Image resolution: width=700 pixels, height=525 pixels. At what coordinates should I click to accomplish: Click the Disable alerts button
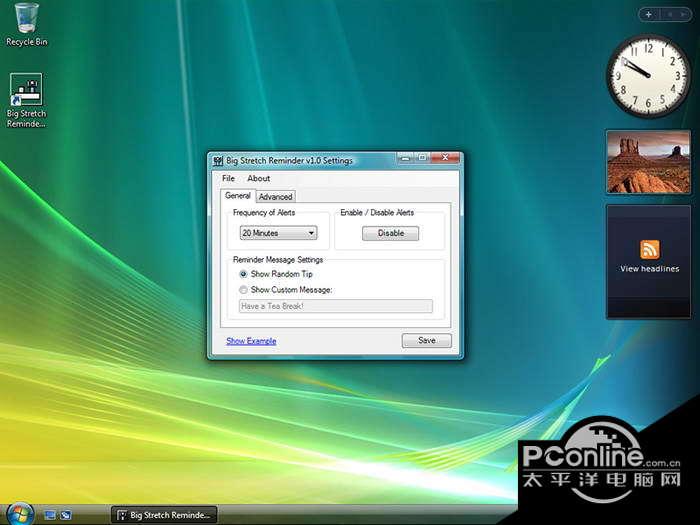(391, 233)
